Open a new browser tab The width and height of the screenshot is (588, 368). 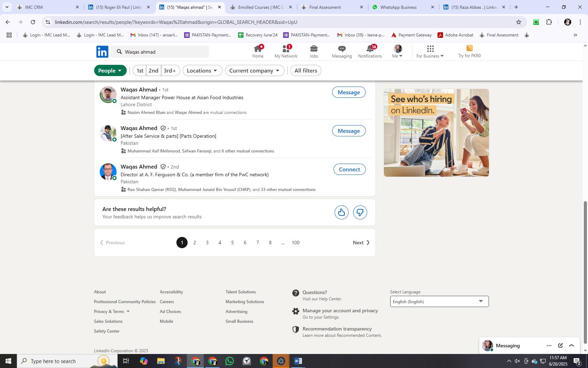516,7
